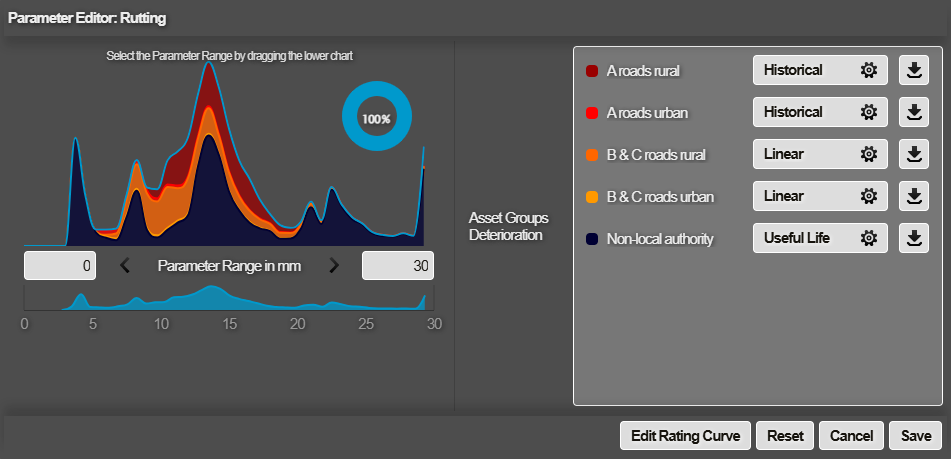Viewport: 951px width, 459px height.
Task: Click the orange B & C roads rural swatch
Action: click(x=592, y=155)
